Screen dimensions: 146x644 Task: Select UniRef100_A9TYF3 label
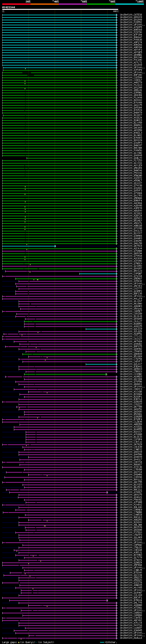click(x=131, y=50)
